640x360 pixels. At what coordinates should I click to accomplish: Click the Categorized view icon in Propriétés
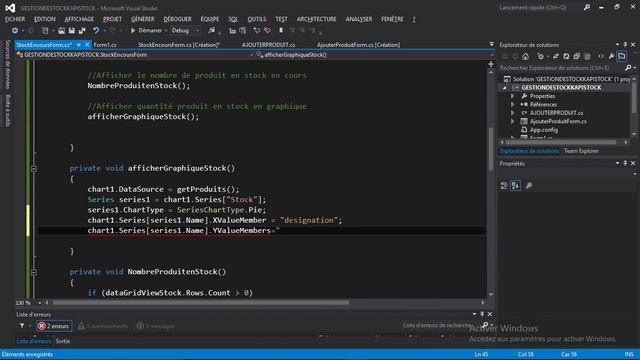tap(504, 186)
